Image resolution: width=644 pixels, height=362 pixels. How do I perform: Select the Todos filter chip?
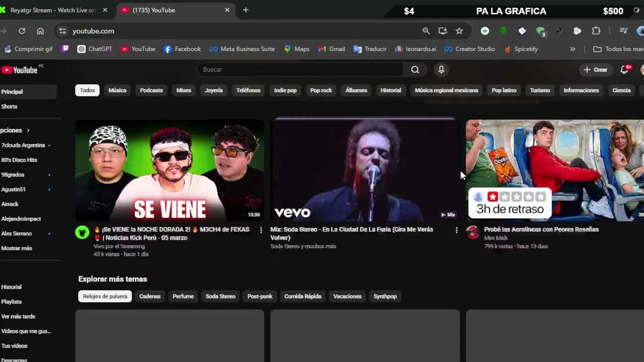[x=87, y=90]
